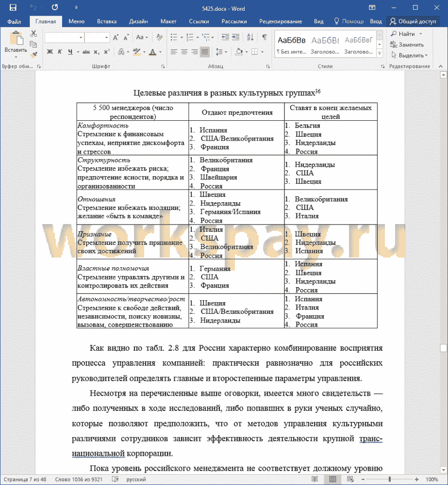Click the Shading paint bucket icon
Viewport: 448px width, 485px height.
239,52
